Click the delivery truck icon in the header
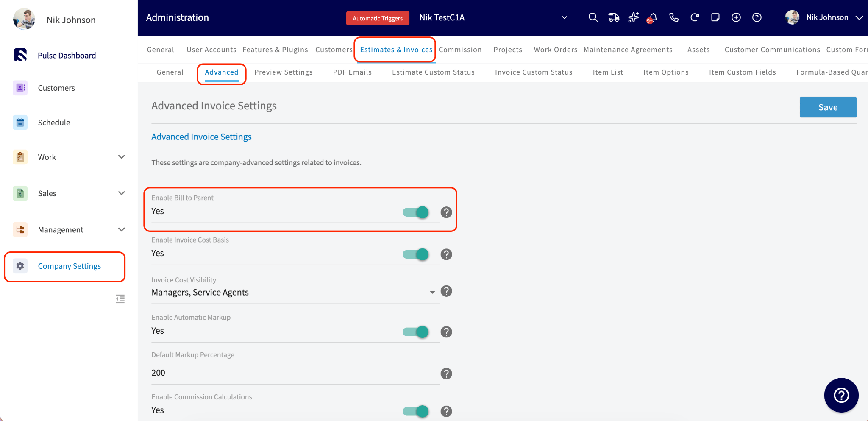The image size is (868, 421). pos(614,17)
